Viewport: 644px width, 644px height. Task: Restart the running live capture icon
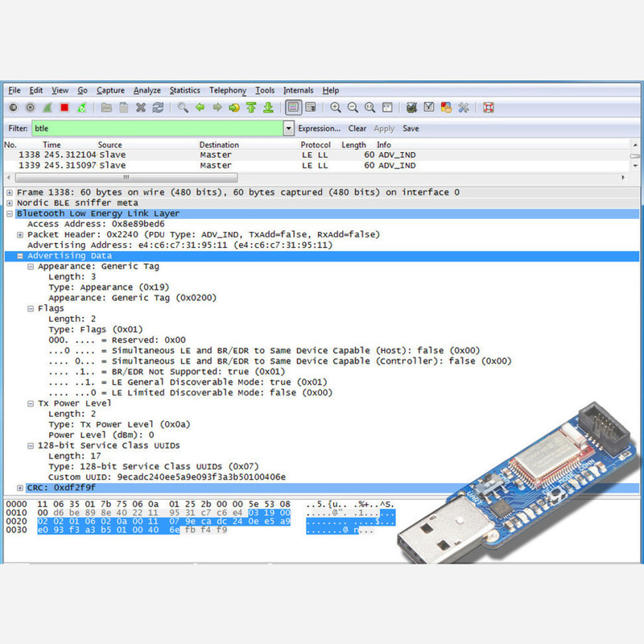point(81,108)
